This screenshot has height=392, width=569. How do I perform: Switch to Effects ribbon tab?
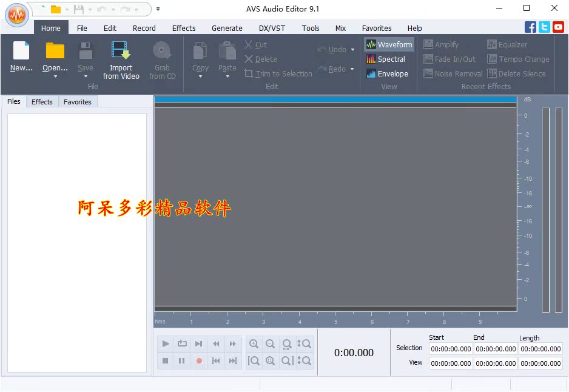click(184, 29)
